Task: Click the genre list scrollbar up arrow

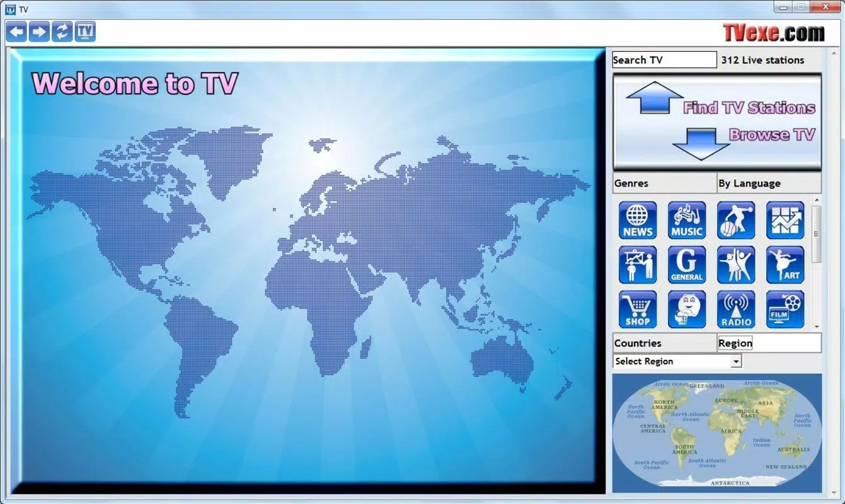Action: 817,200
